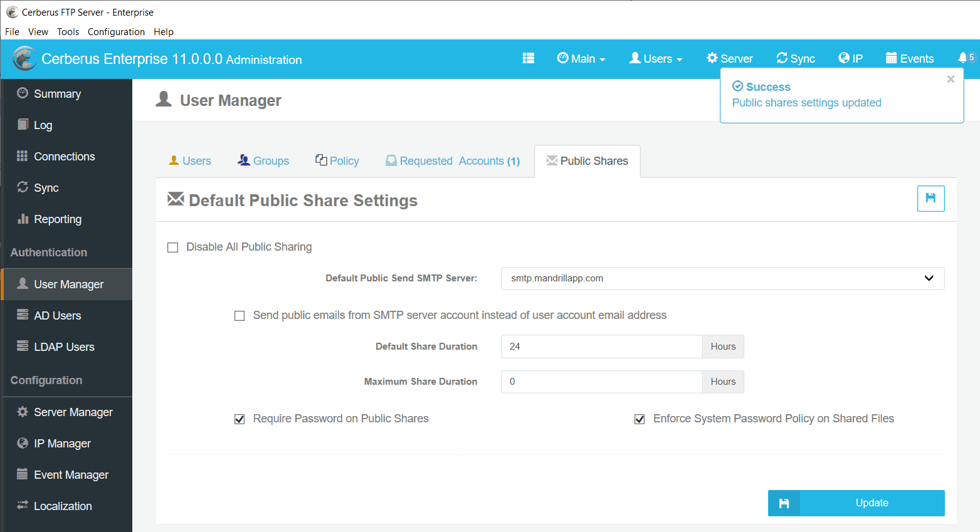Click the User Manager person icon in sidebar
980x532 pixels.
click(23, 283)
